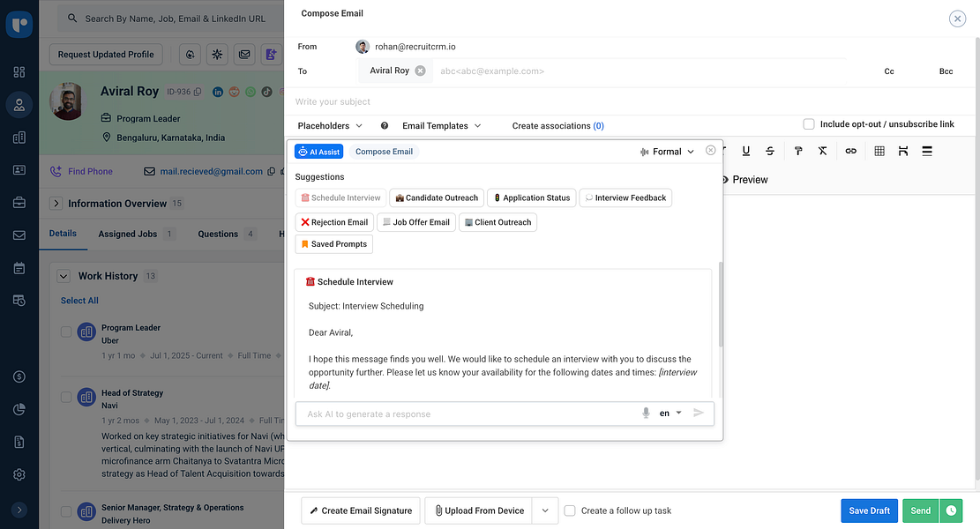
Task: Click Create associations link
Action: point(557,125)
